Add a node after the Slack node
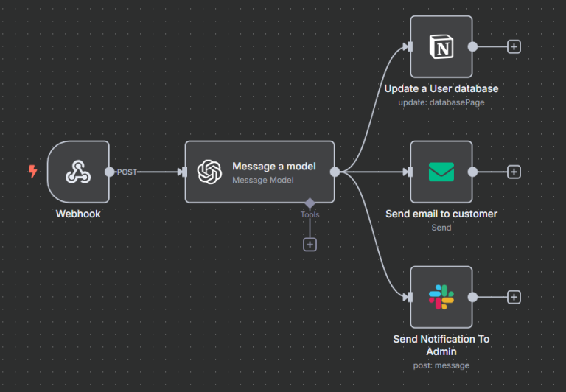 (514, 297)
